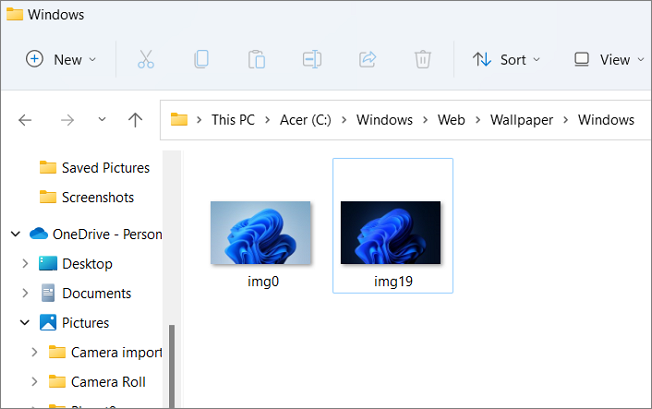Expand chevron after Wallpaper breadcrumb

[x=566, y=120]
